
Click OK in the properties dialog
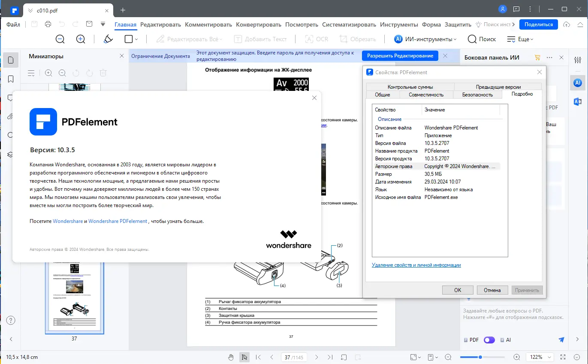(x=458, y=290)
